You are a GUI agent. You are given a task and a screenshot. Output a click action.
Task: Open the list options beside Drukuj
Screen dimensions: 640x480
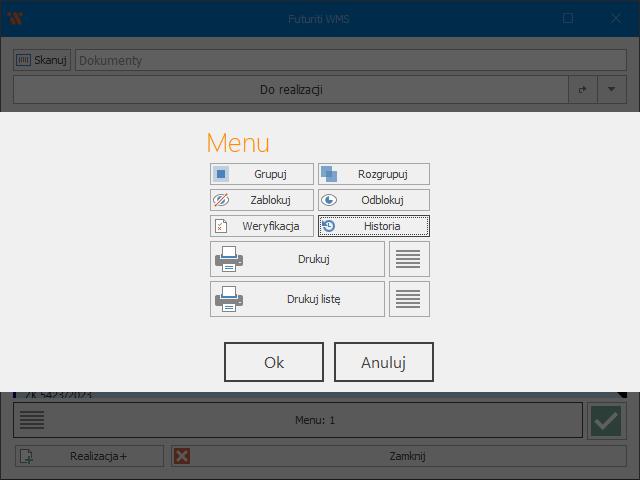point(409,259)
